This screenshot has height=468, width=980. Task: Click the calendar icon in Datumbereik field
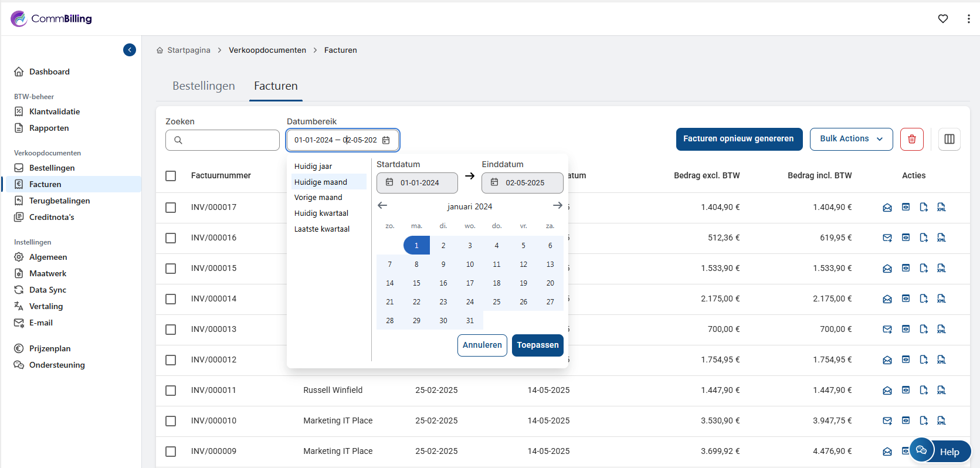point(386,140)
